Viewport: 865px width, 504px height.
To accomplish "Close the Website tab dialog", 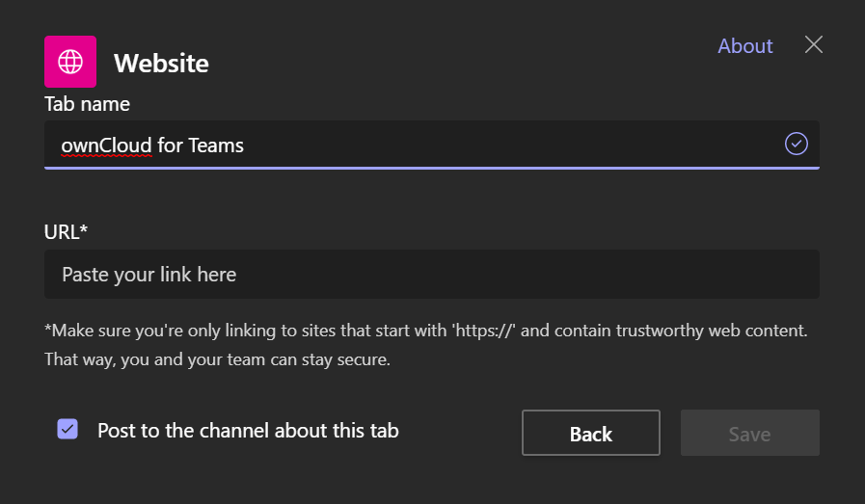I will 813,44.
